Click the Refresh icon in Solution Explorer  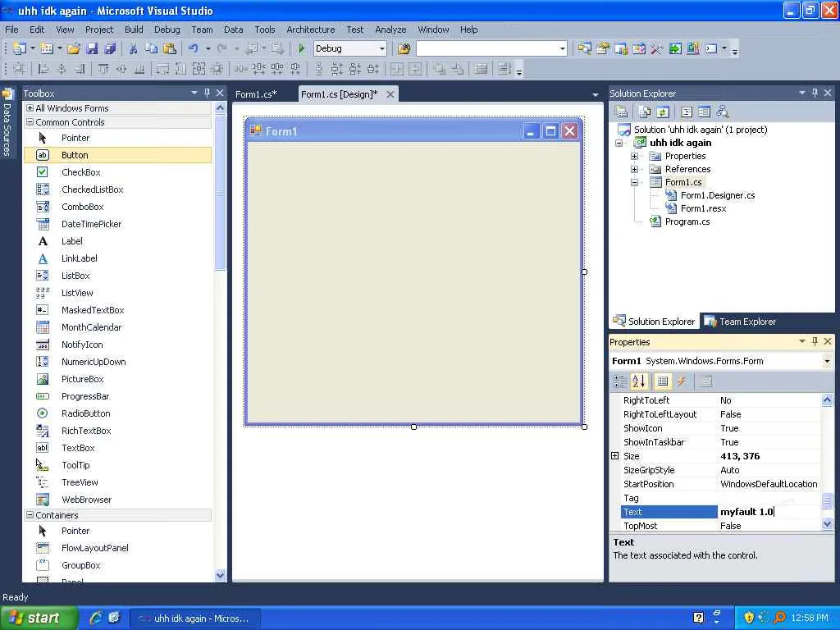coord(663,112)
